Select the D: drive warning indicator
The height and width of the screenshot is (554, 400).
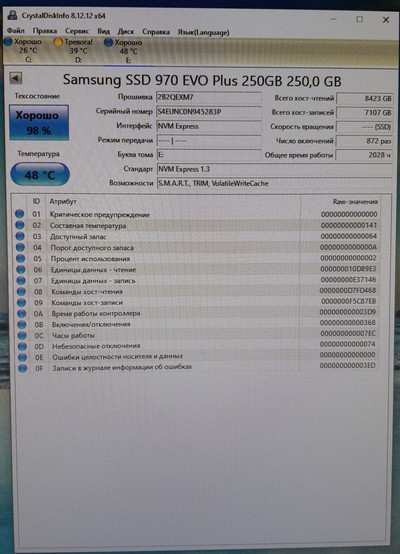[74, 51]
